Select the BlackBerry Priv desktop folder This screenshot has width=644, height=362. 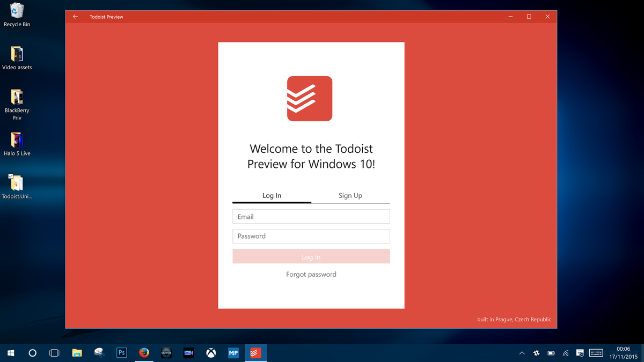(x=17, y=105)
